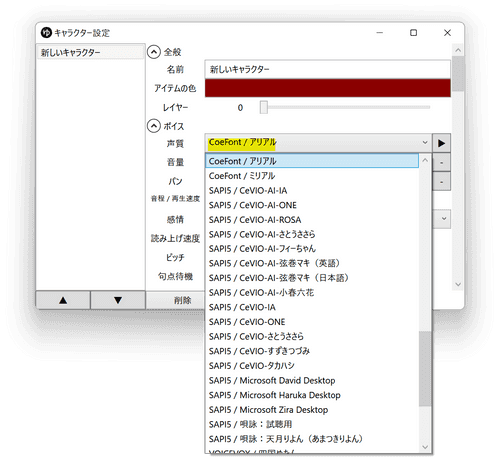Select CoeFont / アリアル in the list

(x=312, y=161)
